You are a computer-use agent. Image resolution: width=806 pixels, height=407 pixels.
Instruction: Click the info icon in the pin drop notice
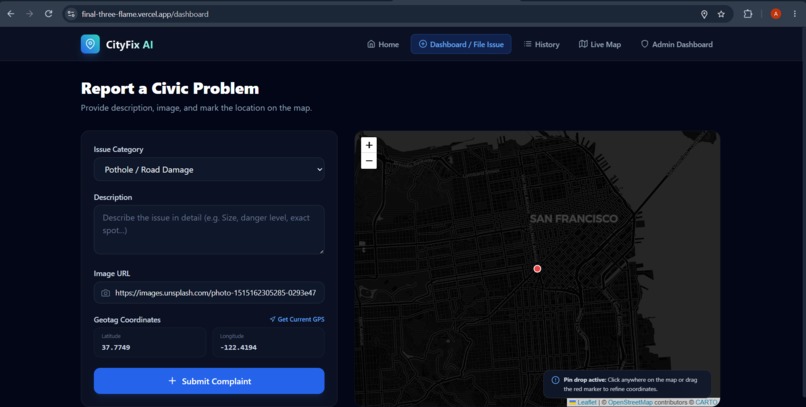click(x=555, y=380)
